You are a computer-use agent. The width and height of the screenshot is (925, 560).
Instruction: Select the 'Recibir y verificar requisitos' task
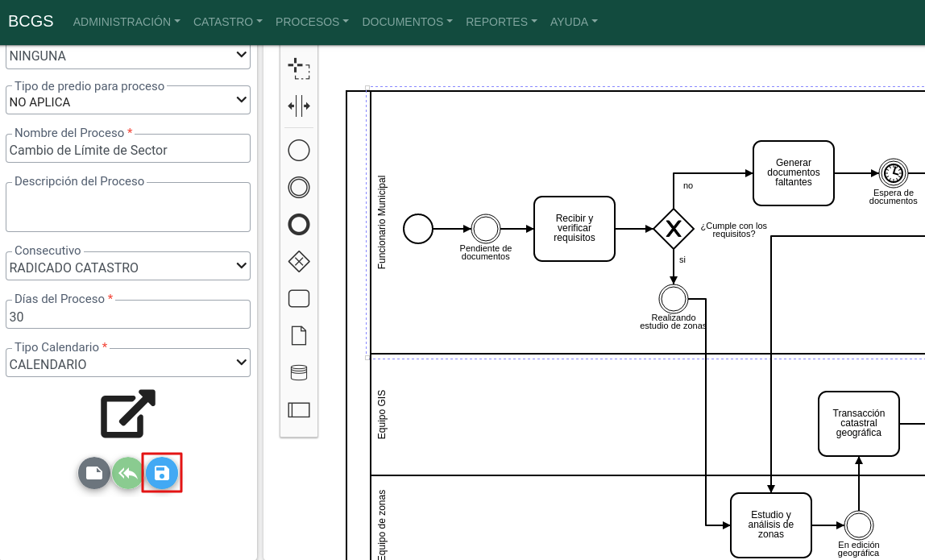574,229
